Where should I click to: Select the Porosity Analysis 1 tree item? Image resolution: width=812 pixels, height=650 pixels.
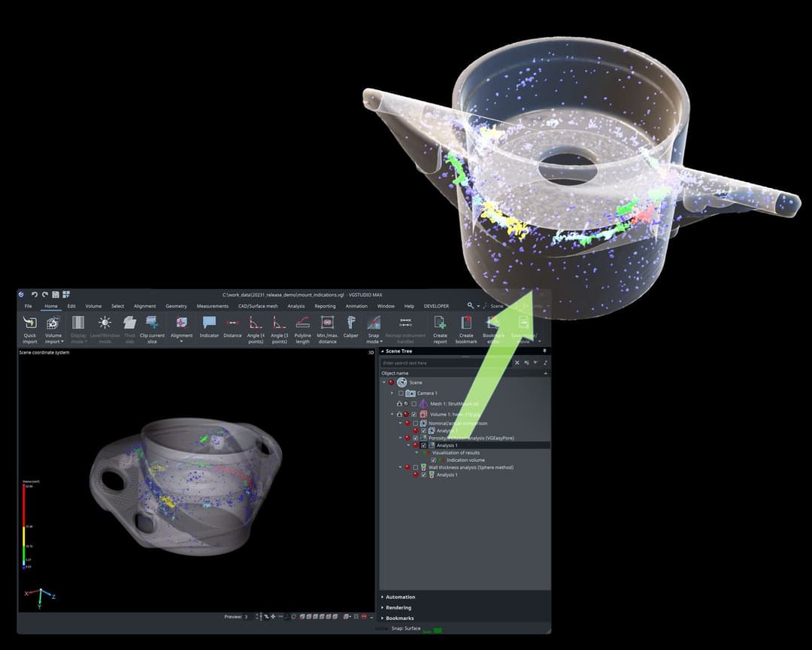[447, 445]
